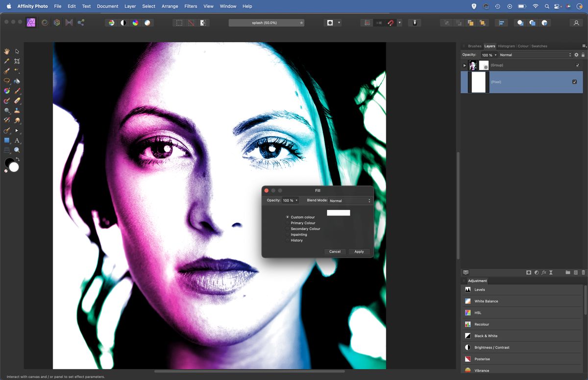
Task: Select the Primary Colour radio button
Action: (x=288, y=223)
